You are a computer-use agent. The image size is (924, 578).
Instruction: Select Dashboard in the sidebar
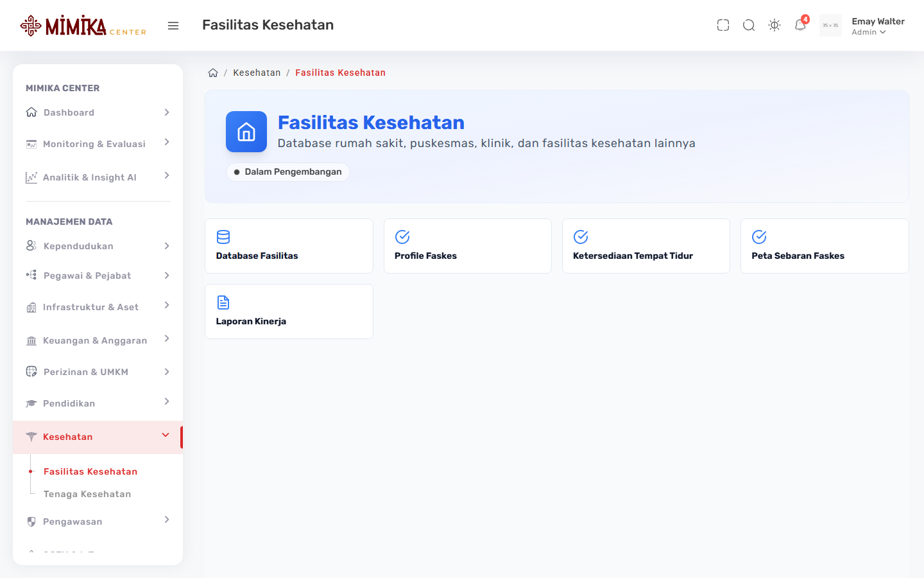pyautogui.click(x=98, y=112)
